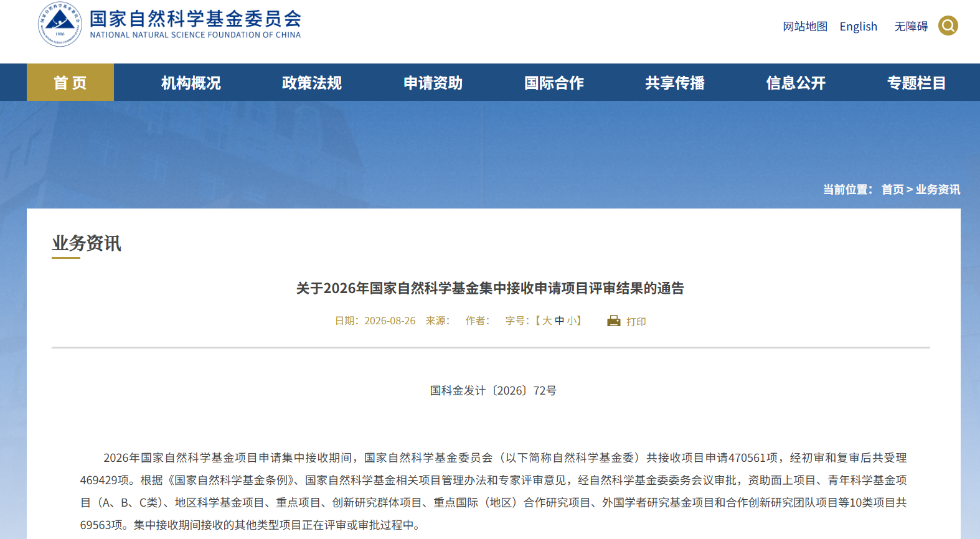Viewport: 980px width, 539px height.
Task: Click the 国家自然科学基金委员会 site title
Action: (196, 18)
